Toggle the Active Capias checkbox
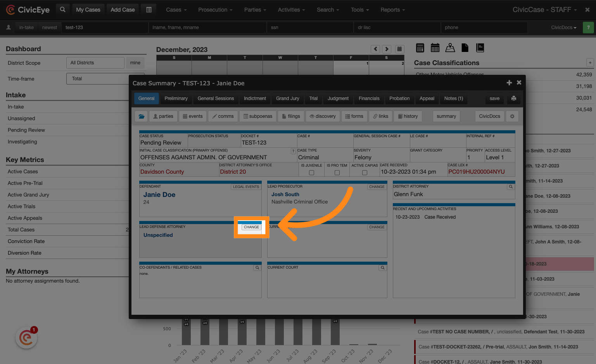Viewport: 596px width, 364px height. click(x=365, y=173)
